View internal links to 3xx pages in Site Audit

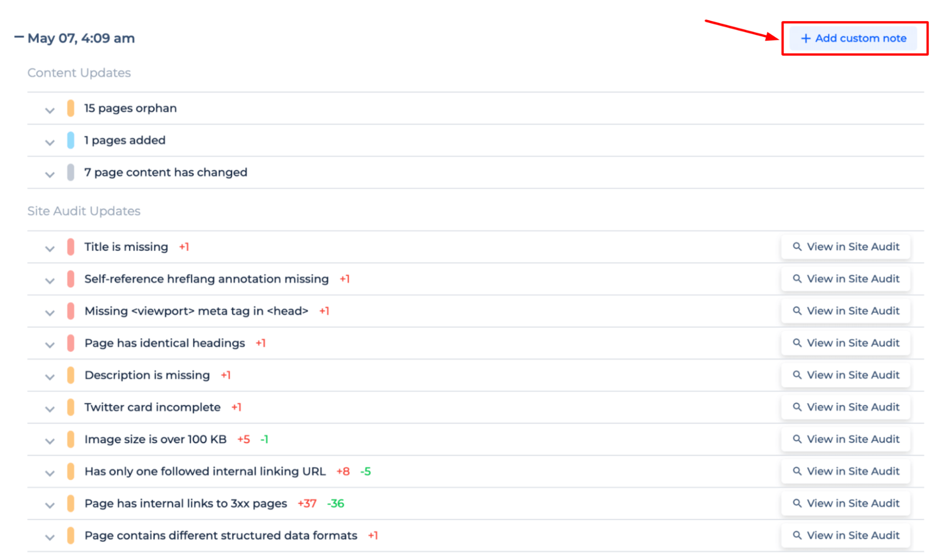pos(846,503)
